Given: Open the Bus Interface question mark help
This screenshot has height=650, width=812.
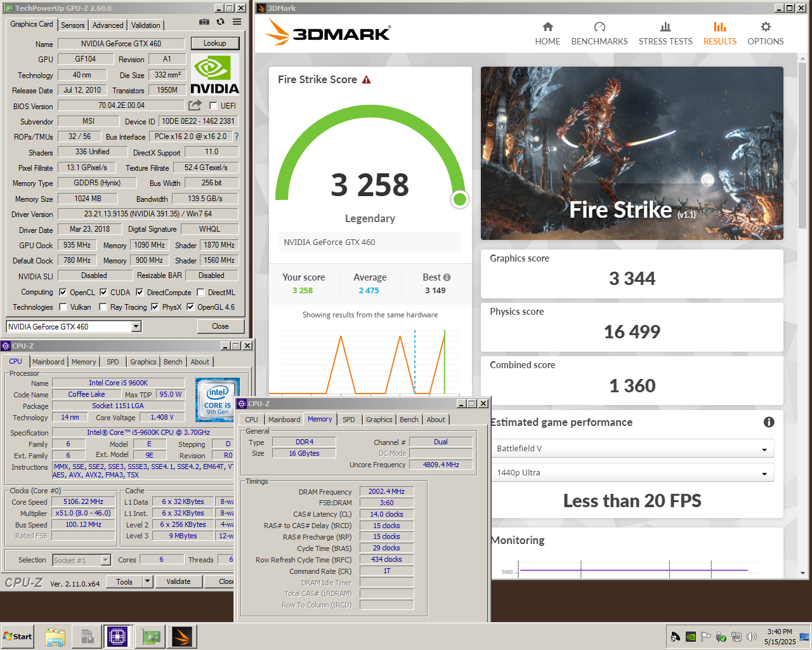Looking at the screenshot, I should pos(237,136).
